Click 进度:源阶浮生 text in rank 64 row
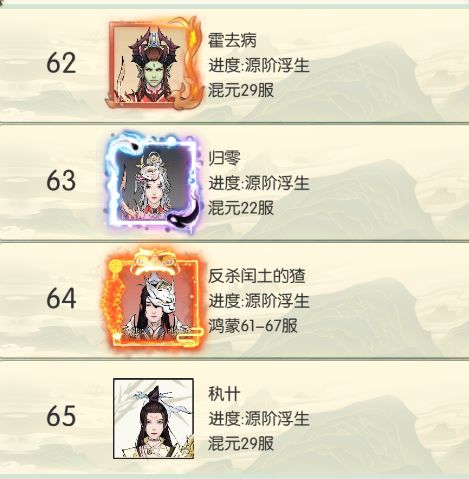The width and height of the screenshot is (469, 479). click(x=259, y=301)
